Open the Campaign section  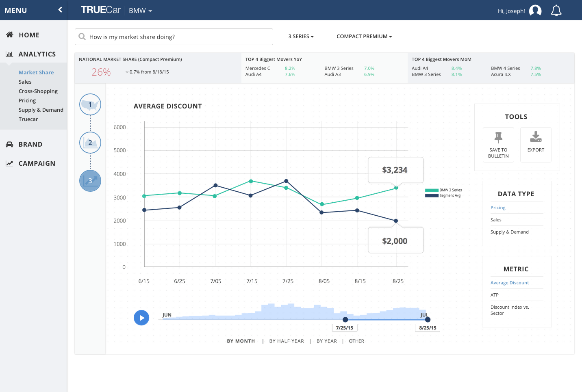click(x=37, y=163)
